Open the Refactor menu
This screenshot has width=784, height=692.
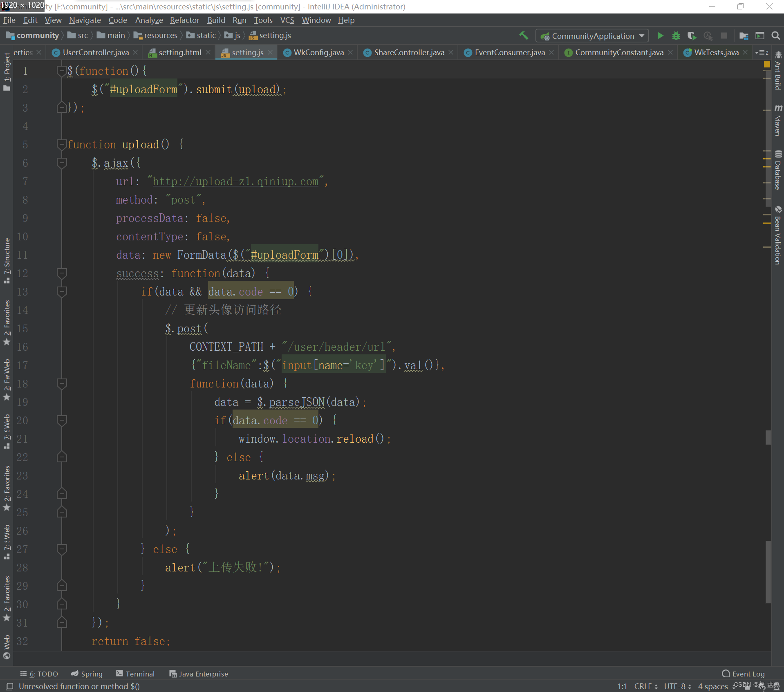184,20
